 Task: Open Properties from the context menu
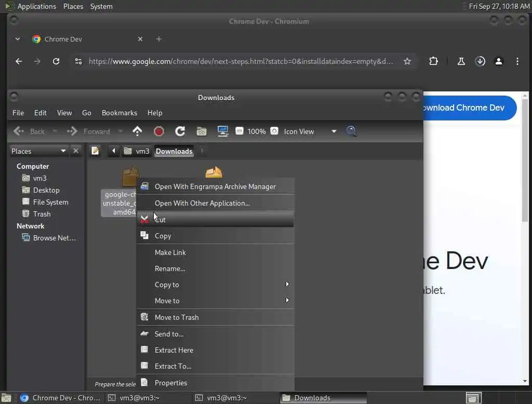[x=215, y=383]
